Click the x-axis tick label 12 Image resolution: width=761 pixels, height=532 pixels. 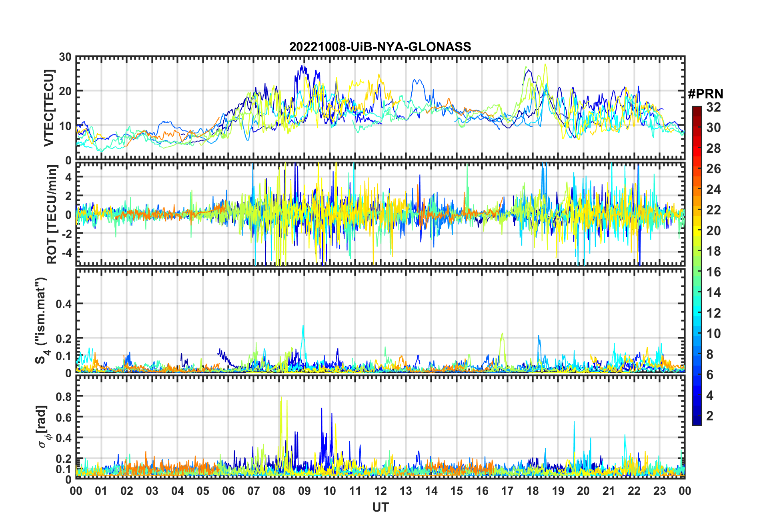(380, 491)
